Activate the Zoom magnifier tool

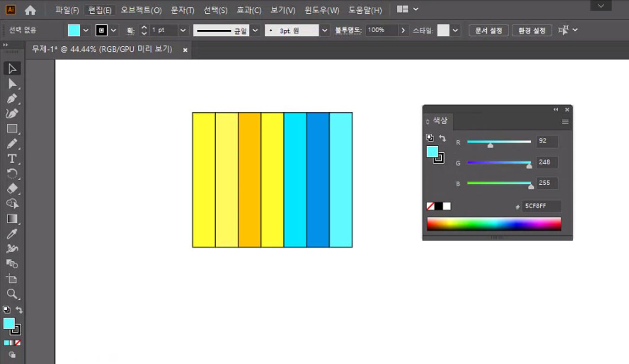pyautogui.click(x=12, y=294)
